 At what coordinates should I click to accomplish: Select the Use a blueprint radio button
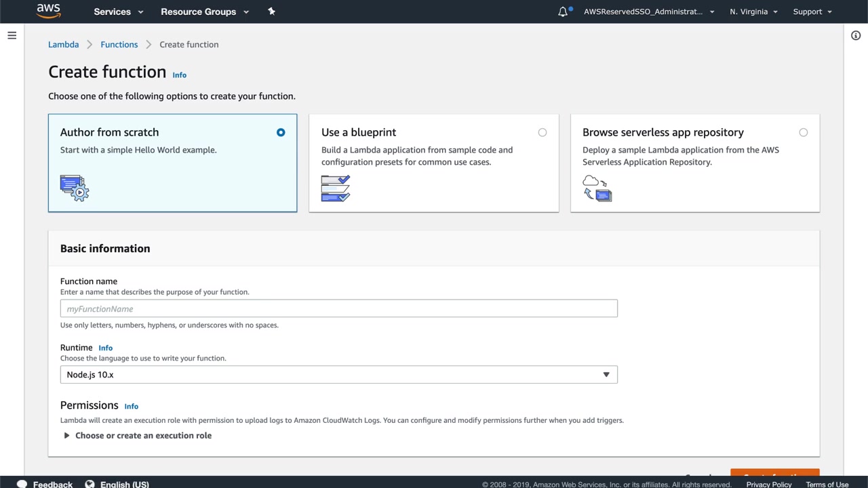(542, 132)
